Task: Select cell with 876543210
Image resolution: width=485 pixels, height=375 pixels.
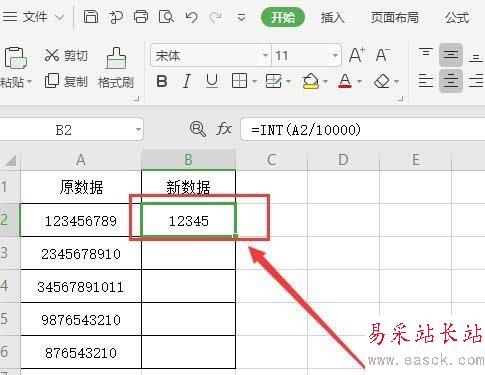Action: click(x=81, y=352)
